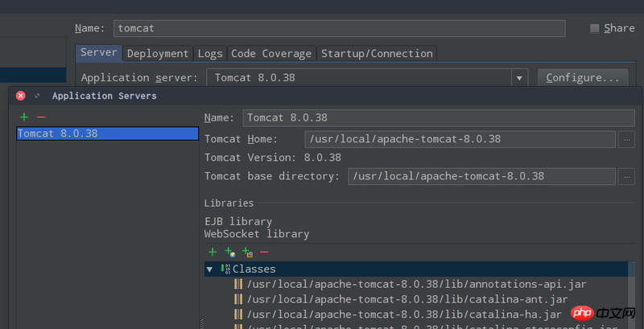Click the add library plus icon

pyautogui.click(x=213, y=252)
